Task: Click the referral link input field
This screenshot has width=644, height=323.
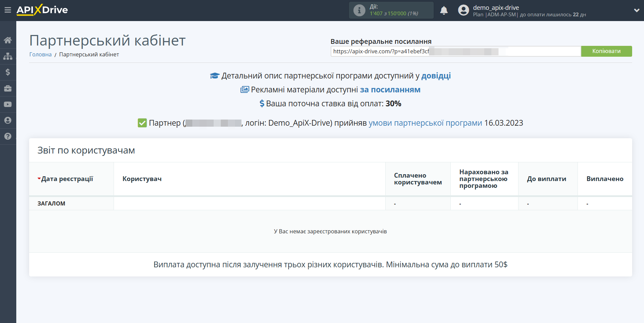Action: [x=455, y=51]
